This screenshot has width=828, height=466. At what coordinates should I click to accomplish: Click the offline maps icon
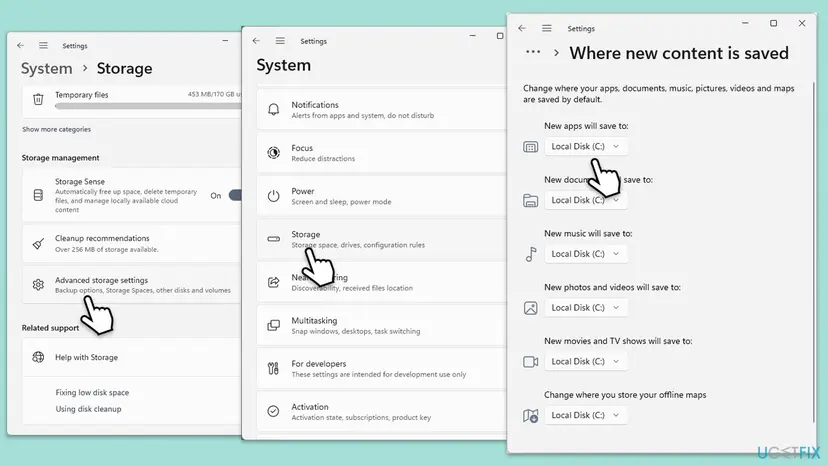(530, 416)
